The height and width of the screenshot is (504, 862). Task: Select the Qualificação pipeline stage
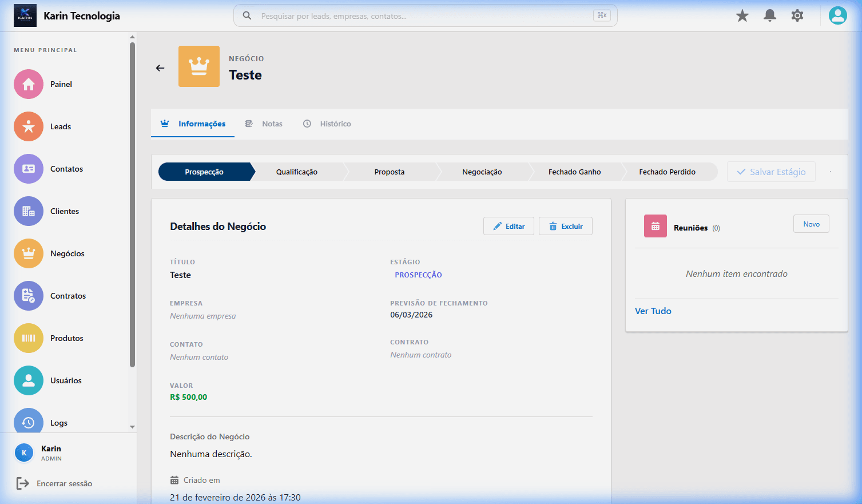tap(296, 172)
